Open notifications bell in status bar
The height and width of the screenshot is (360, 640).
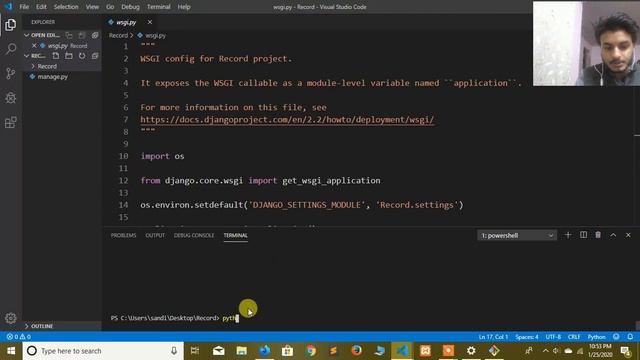[630, 337]
